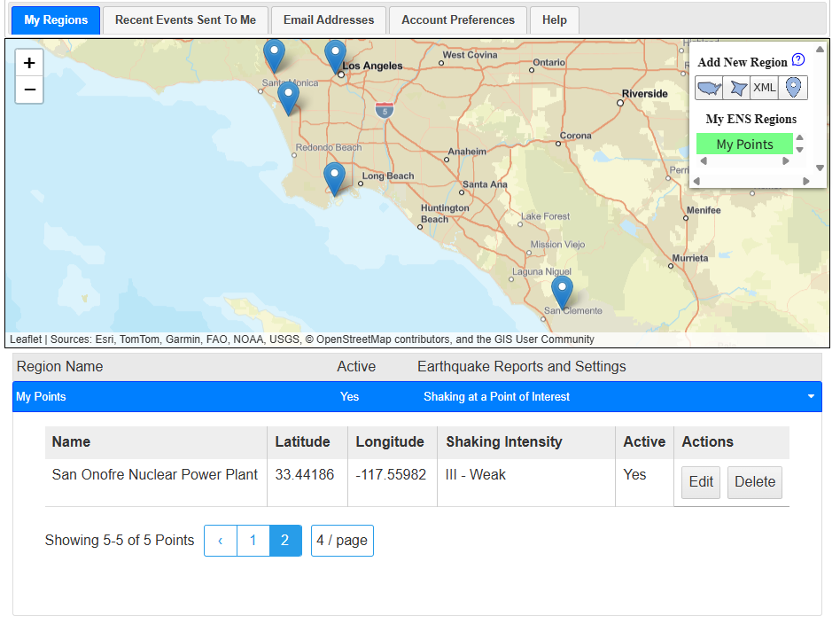Open Add New Region help icon
Image resolution: width=840 pixels, height=624 pixels.
[x=798, y=59]
